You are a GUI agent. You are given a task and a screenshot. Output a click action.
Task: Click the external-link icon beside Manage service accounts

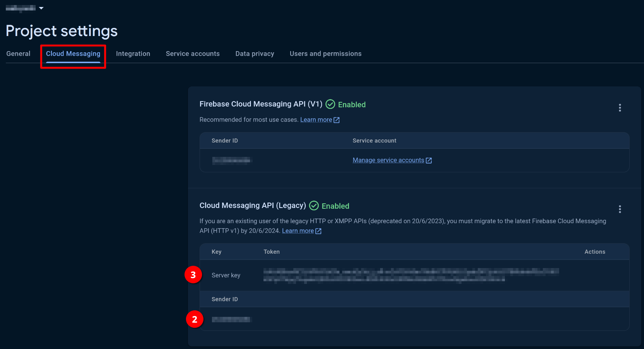pos(429,160)
